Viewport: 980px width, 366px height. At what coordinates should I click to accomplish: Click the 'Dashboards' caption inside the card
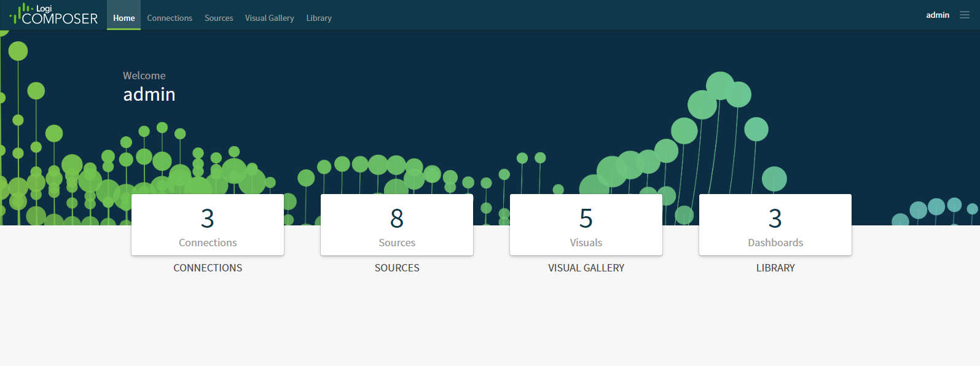[775, 243]
